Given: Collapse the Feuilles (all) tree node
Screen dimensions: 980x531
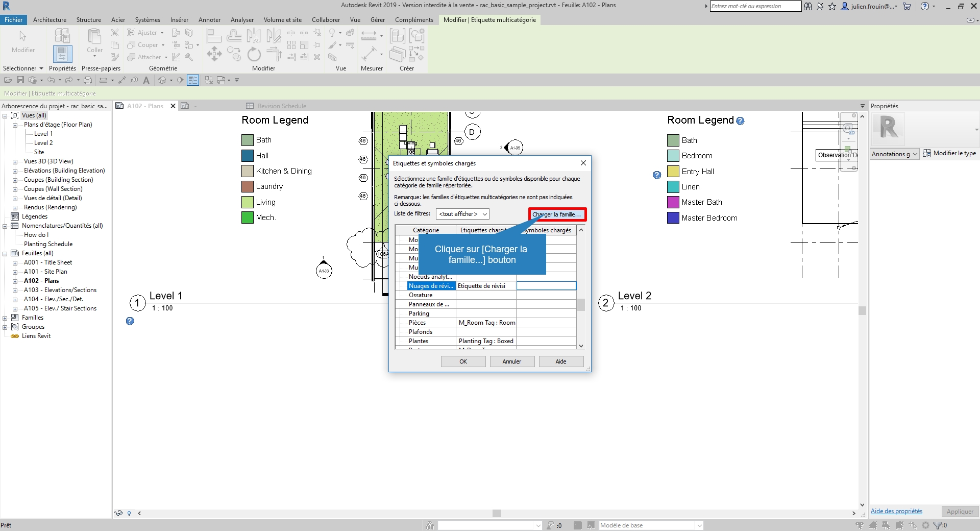Looking at the screenshot, I should tap(5, 253).
